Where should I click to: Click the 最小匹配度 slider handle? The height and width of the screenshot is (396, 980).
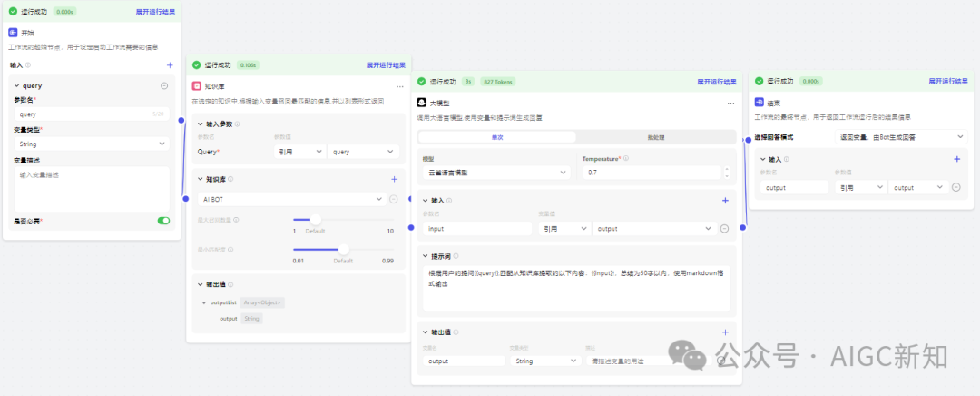click(x=343, y=249)
